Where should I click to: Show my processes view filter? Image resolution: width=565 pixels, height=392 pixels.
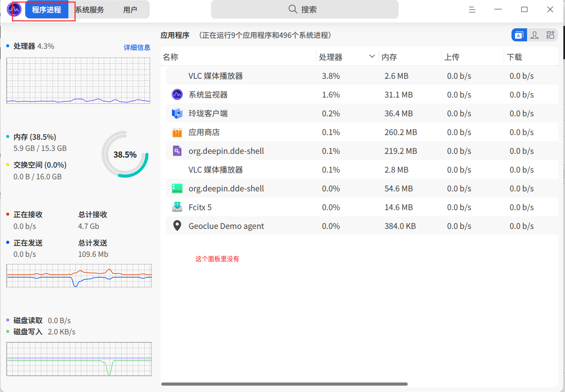click(x=535, y=35)
